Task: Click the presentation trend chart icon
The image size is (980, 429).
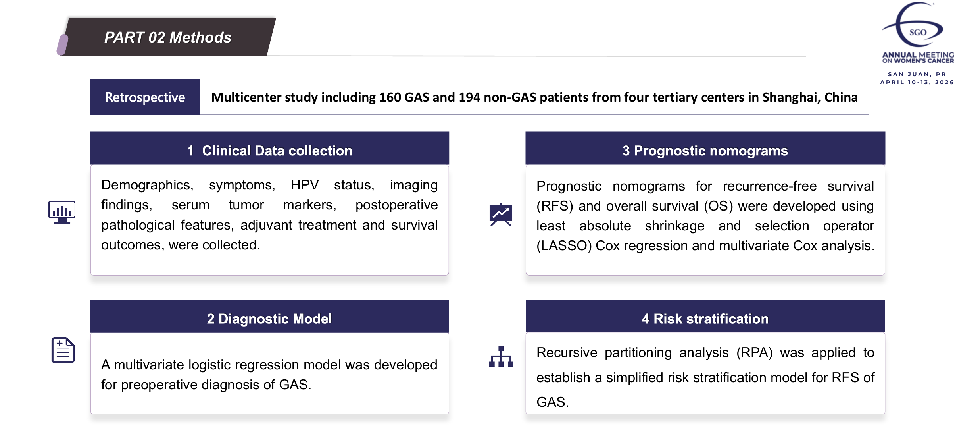Action: pyautogui.click(x=501, y=214)
